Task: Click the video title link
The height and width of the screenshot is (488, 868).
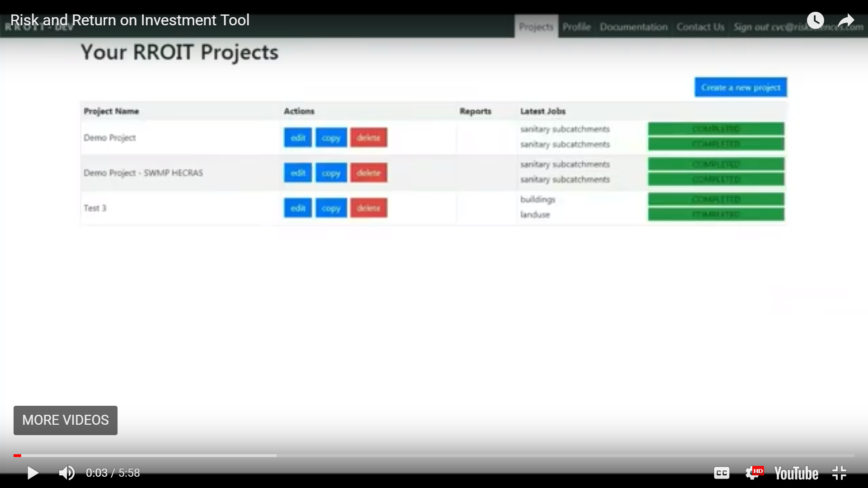Action: pos(130,20)
